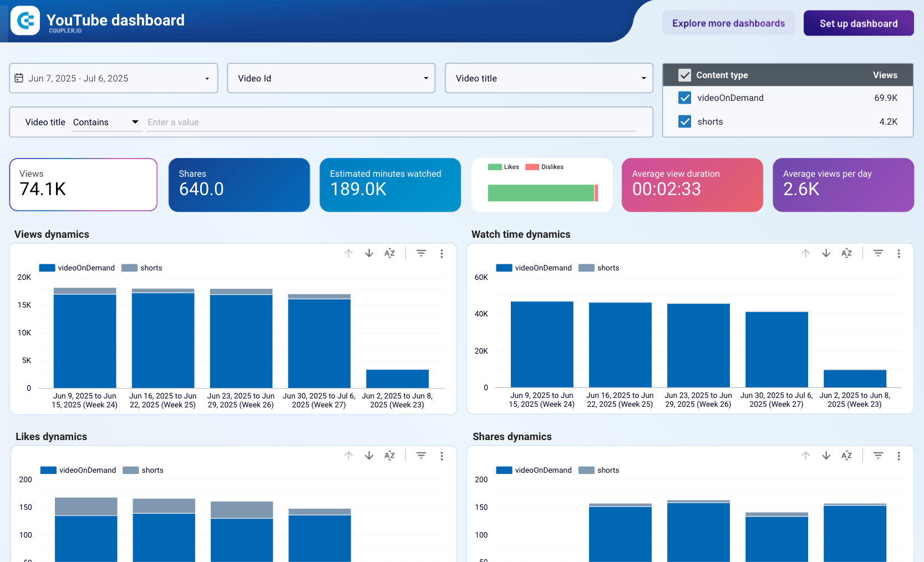Open the three-dot menu on Likes dynamics chart
This screenshot has width=924, height=562.
click(x=442, y=456)
